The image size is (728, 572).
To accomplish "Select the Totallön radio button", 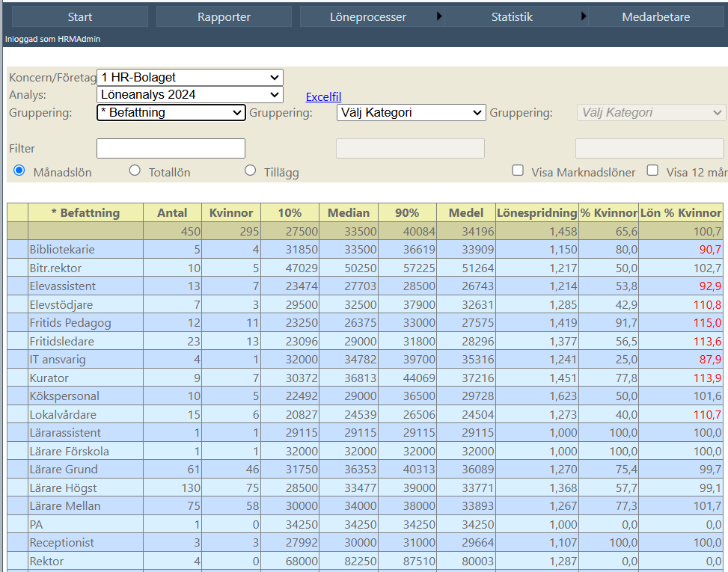I will tap(135, 170).
